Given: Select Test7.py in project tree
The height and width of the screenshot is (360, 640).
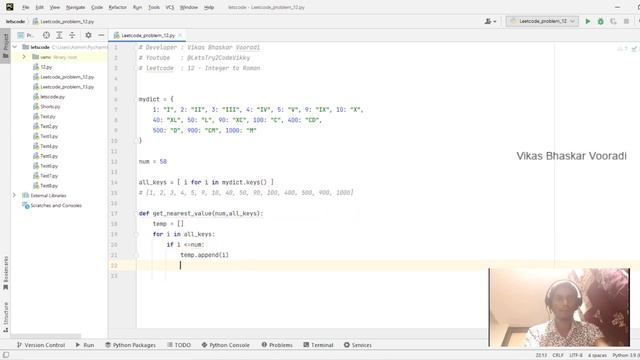Looking at the screenshot, I should pos(45,176).
